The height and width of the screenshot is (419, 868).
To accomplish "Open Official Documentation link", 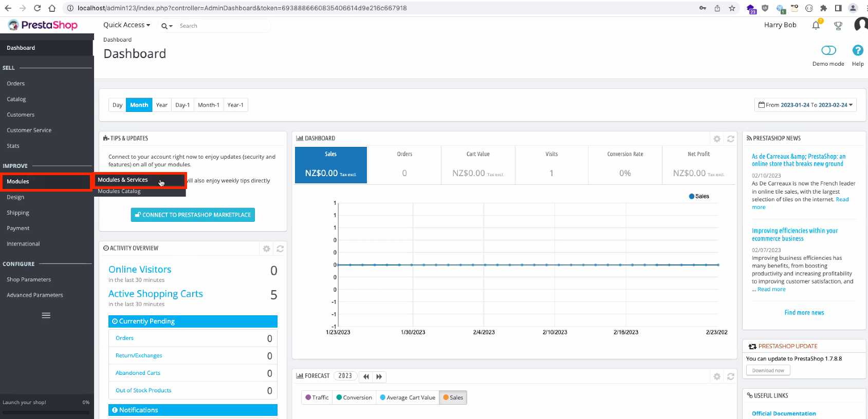I will point(784,413).
